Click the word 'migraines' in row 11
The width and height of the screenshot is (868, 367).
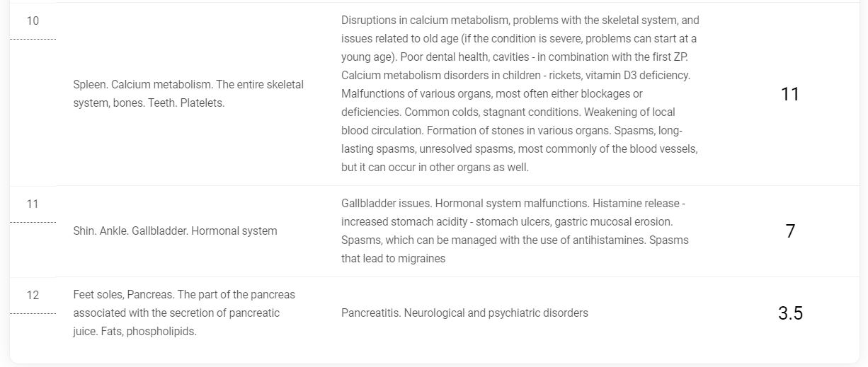click(422, 258)
